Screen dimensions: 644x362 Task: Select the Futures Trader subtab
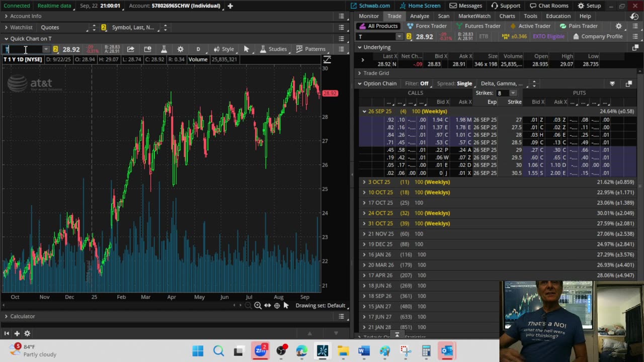pos(478,26)
